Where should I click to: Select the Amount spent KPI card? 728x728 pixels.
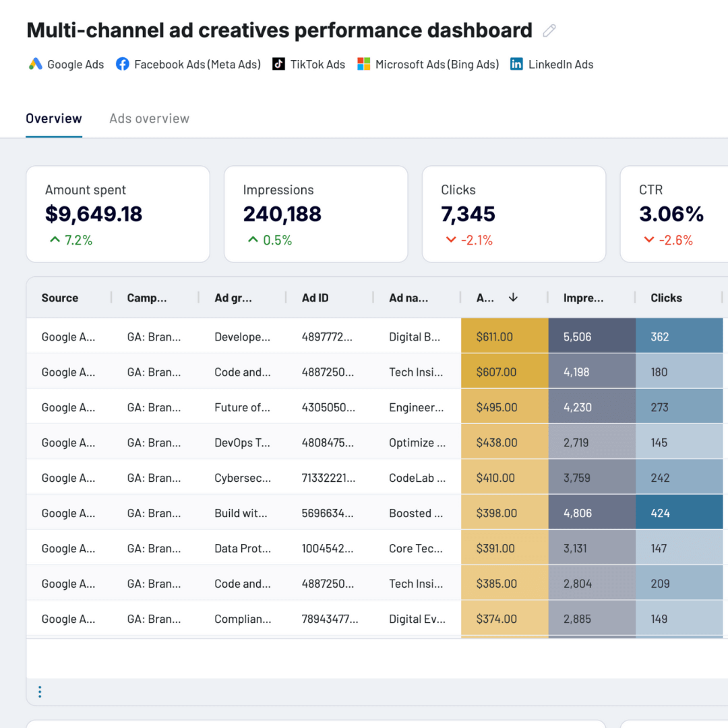118,214
